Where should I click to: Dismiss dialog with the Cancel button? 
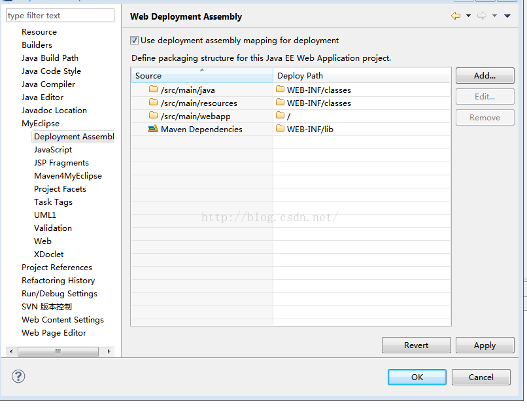point(481,377)
